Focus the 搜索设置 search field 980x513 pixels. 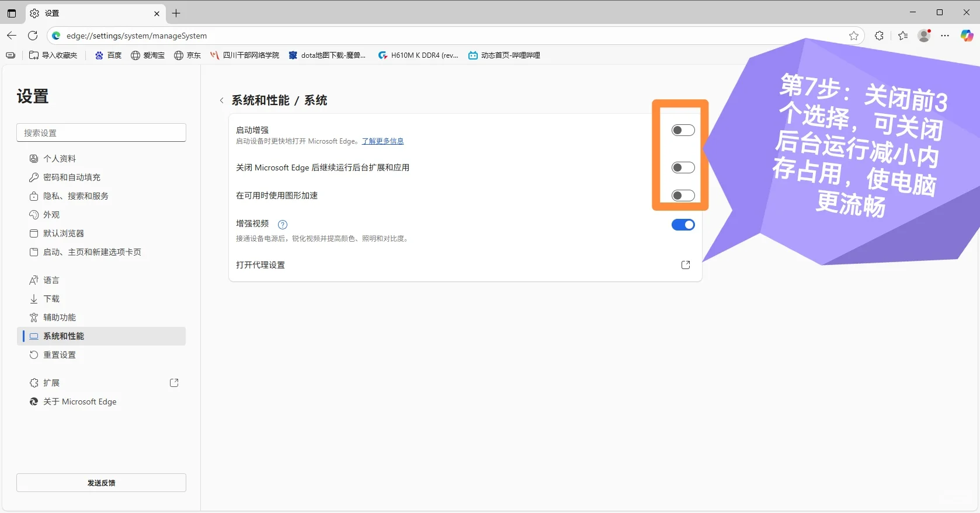pyautogui.click(x=101, y=132)
